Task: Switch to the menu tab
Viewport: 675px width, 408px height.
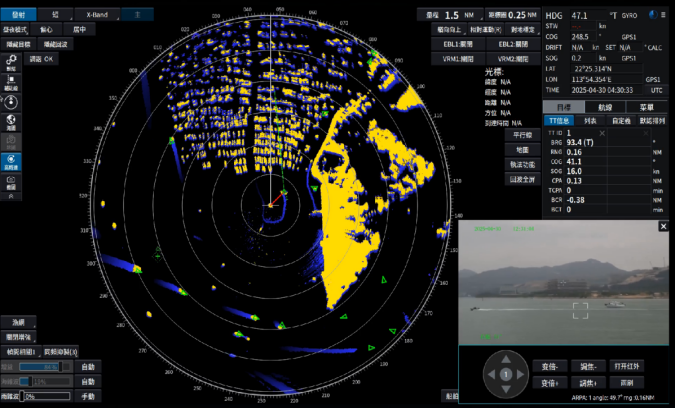Action: (x=647, y=107)
